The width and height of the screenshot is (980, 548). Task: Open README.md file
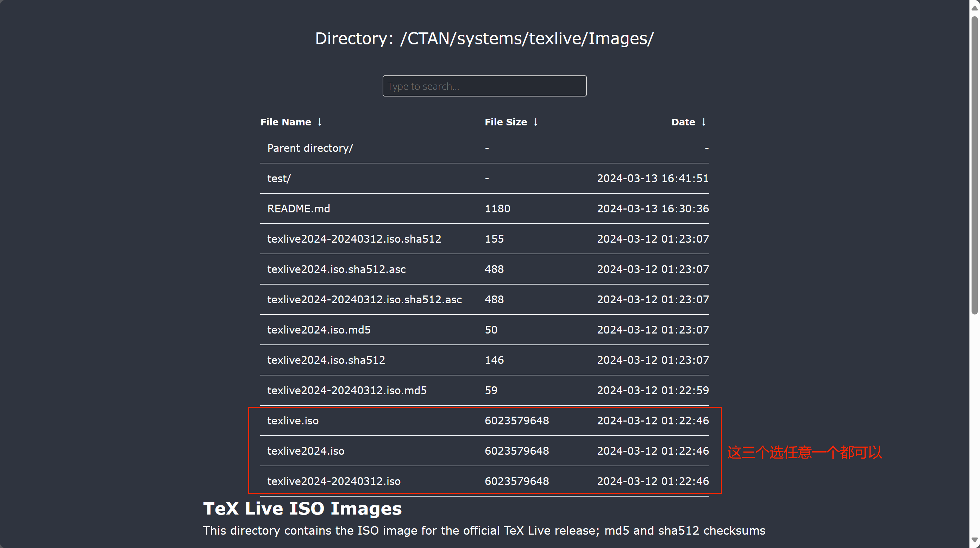pos(298,208)
